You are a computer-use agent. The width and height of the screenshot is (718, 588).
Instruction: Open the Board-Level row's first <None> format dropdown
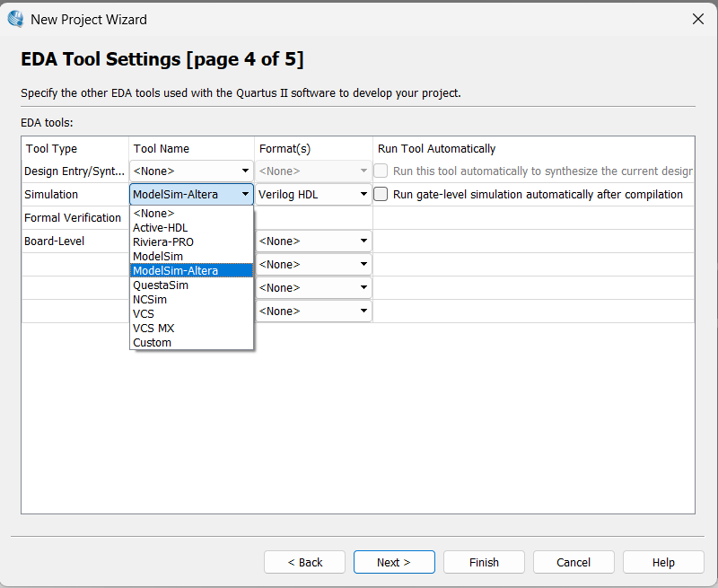click(x=313, y=241)
